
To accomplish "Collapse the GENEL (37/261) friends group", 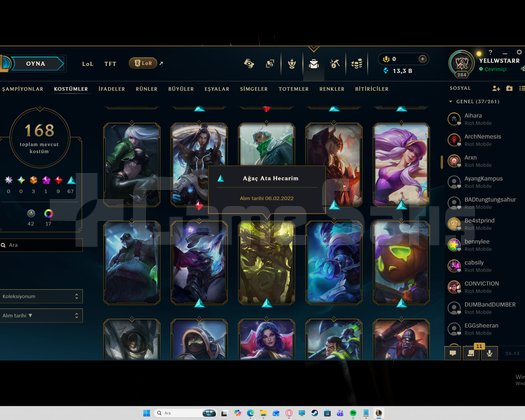I will tap(474, 101).
